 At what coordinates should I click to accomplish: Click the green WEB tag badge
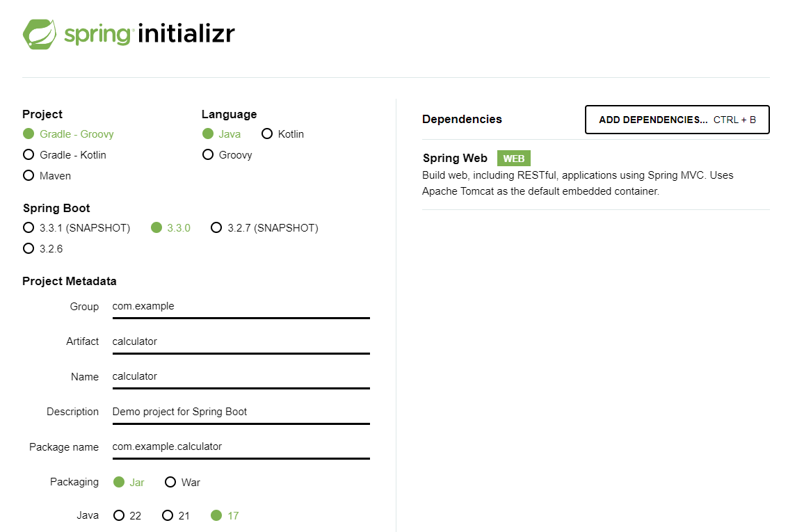point(513,159)
